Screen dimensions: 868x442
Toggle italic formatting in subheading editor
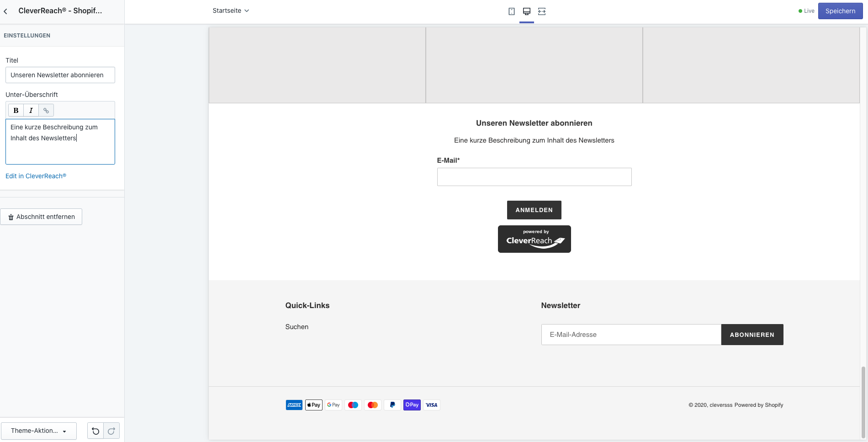[31, 110]
